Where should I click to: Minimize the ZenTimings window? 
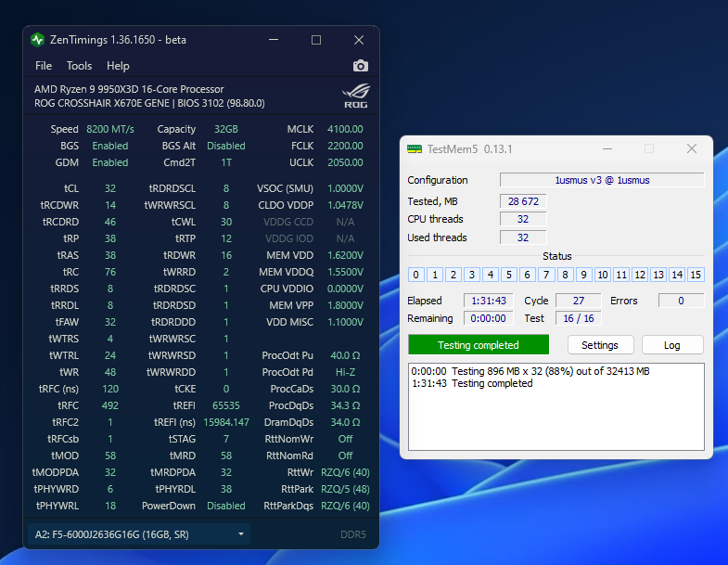pyautogui.click(x=274, y=40)
